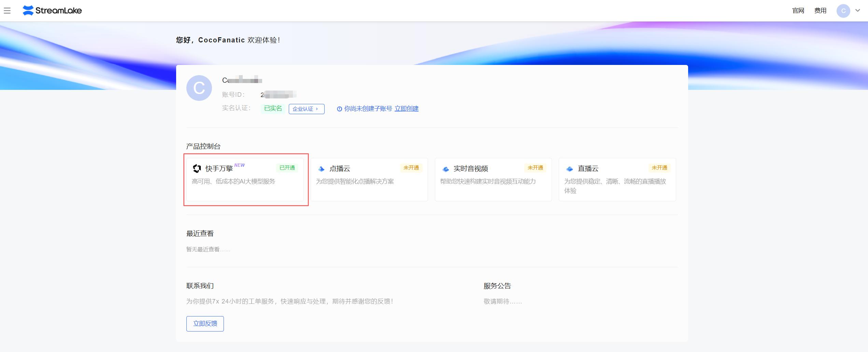Image resolution: width=868 pixels, height=352 pixels.
Task: Click the StreamLake logo
Action: tap(52, 11)
